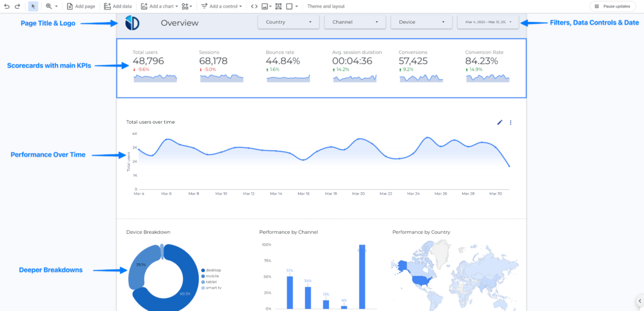Click the Redo arrow in the toolbar
Viewport: 644px width, 311px height.
(x=16, y=6)
